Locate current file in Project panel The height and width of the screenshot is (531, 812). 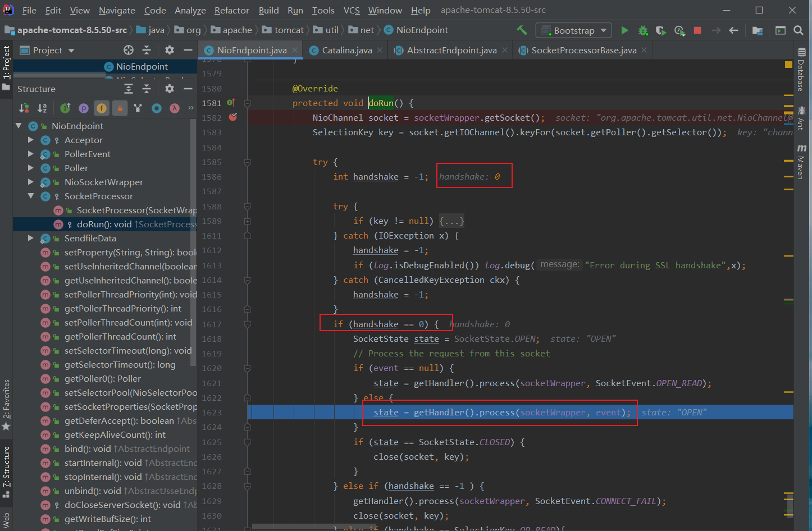pos(129,50)
